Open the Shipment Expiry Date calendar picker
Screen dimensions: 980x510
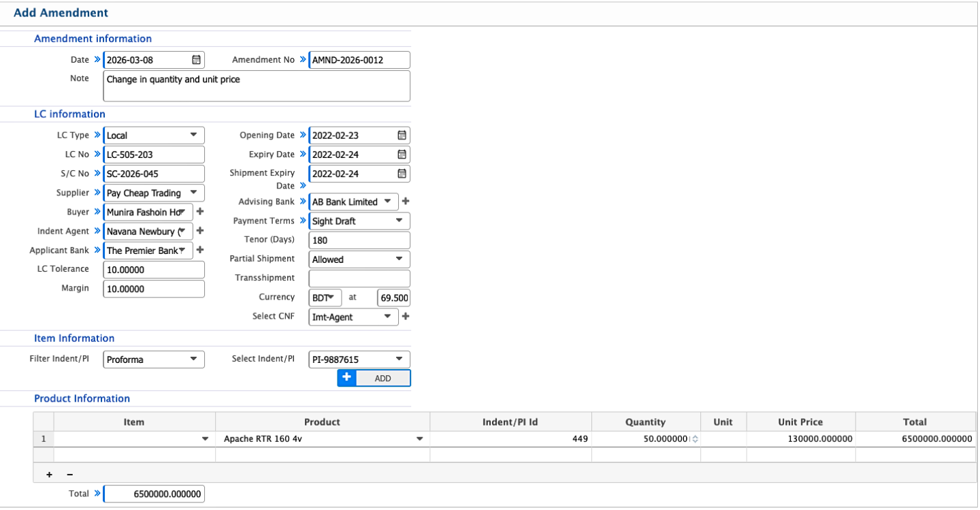tap(402, 174)
